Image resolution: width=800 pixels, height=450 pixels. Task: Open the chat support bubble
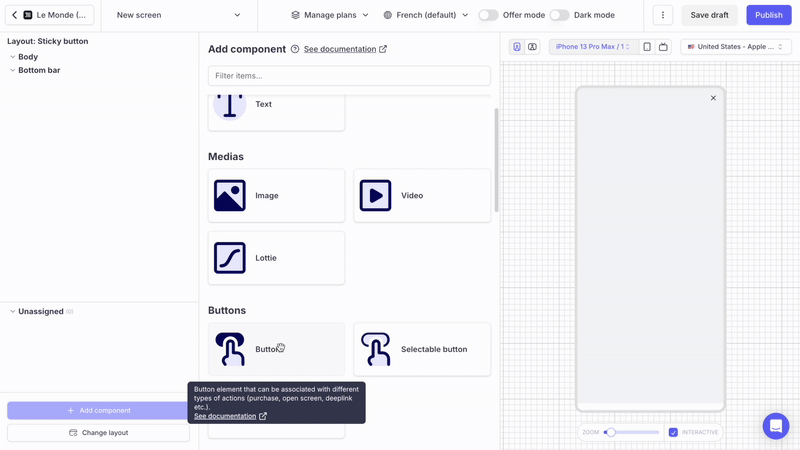click(775, 425)
